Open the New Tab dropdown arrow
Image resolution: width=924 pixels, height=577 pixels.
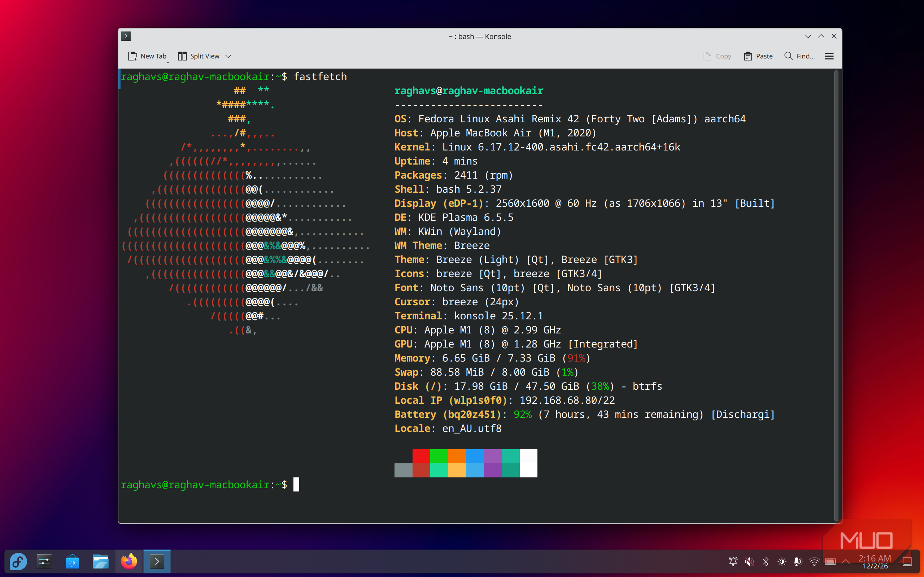(x=167, y=62)
